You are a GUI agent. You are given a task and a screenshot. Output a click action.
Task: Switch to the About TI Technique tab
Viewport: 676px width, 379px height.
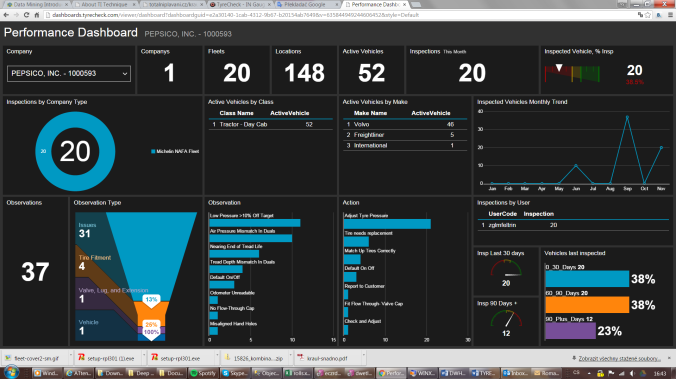104,4
